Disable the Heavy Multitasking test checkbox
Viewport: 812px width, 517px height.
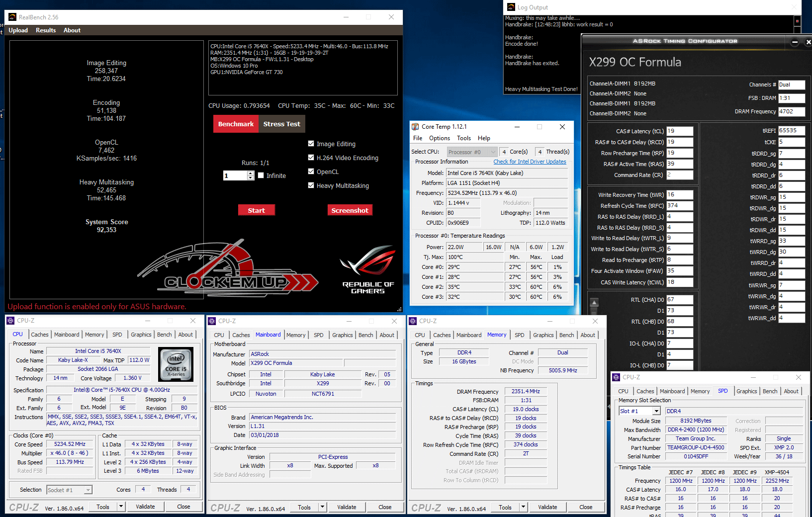[x=311, y=185]
